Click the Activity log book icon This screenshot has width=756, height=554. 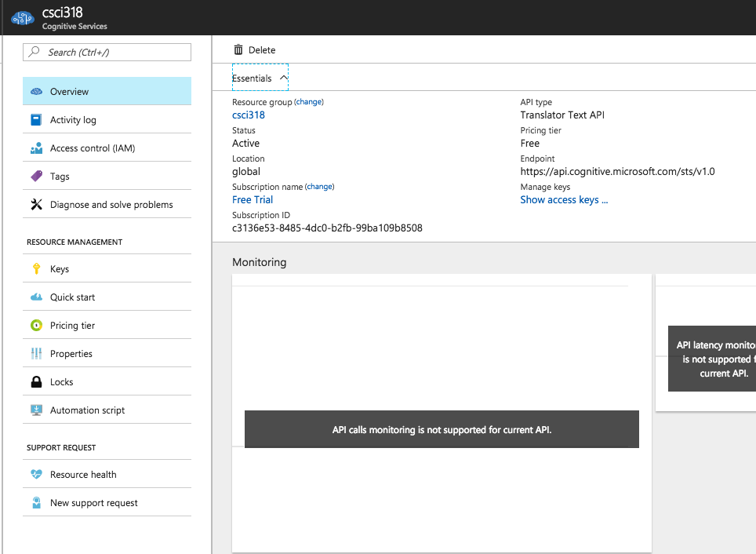click(x=36, y=120)
